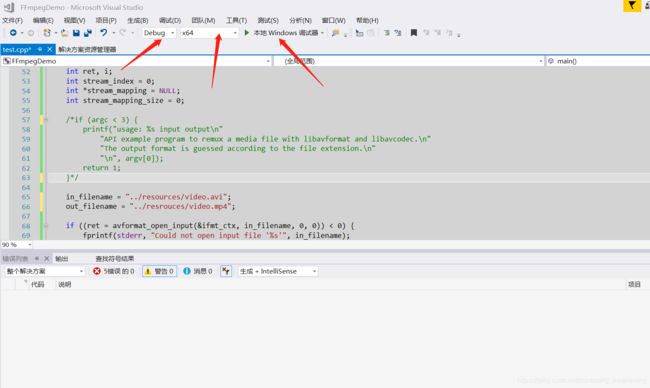Toggle bookmark with the bookmark icon

414,33
